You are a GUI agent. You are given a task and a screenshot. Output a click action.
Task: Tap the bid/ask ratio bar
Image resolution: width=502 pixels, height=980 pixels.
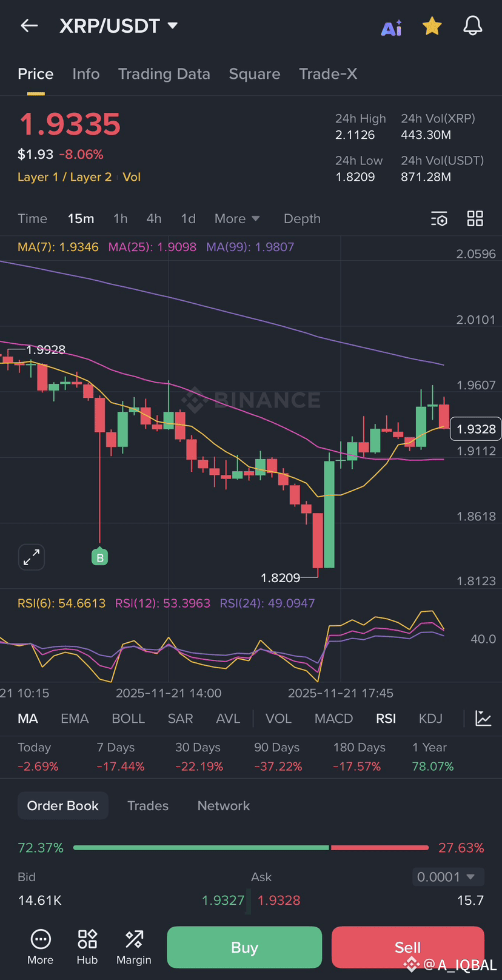click(251, 847)
